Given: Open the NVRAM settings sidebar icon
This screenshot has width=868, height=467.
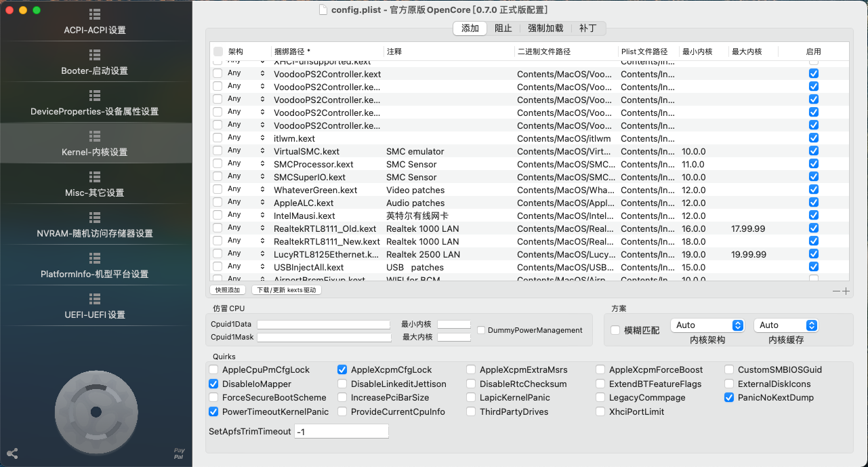Looking at the screenshot, I should [x=95, y=218].
